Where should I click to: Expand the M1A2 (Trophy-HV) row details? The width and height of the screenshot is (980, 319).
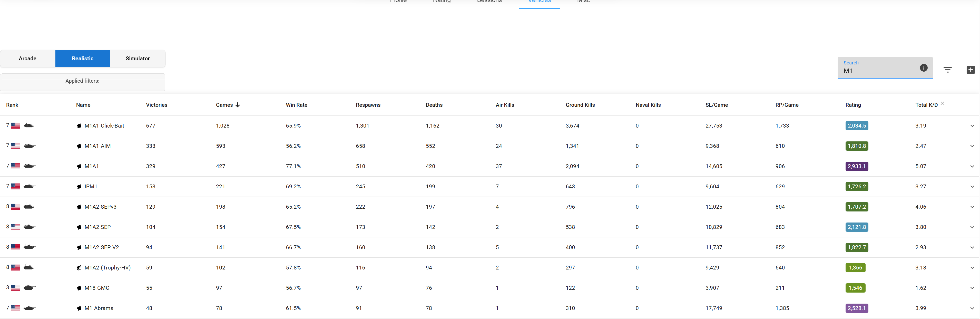coord(972,268)
